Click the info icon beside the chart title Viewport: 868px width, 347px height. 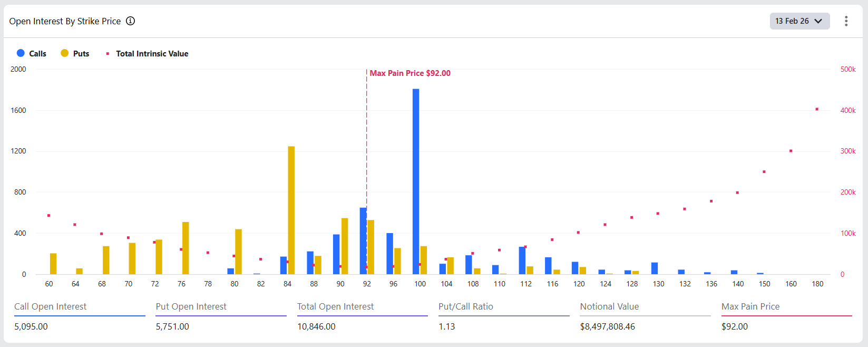(x=130, y=21)
